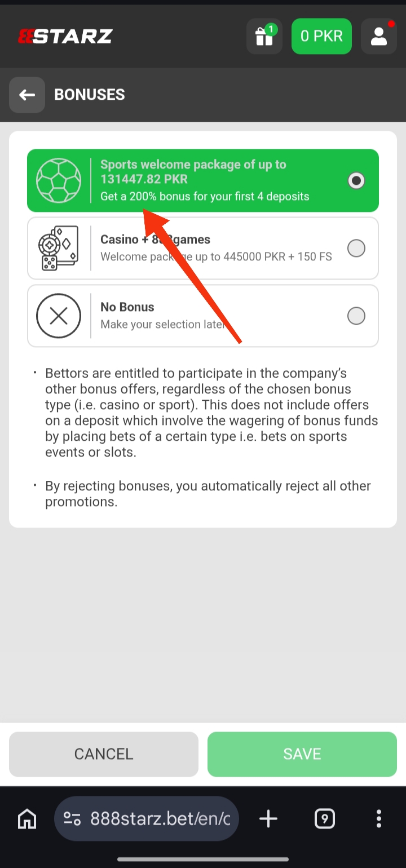The width and height of the screenshot is (406, 868).
Task: Select the No Bonus radio button
Action: point(356,316)
